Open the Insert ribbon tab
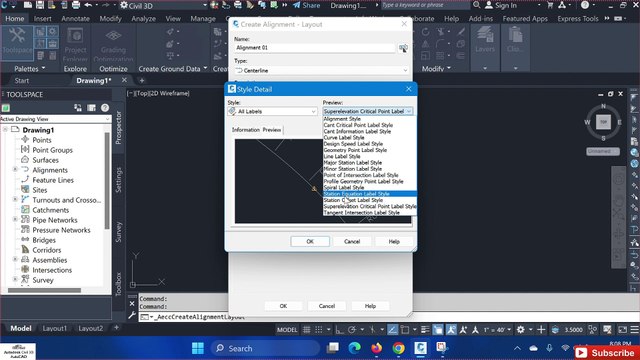The image size is (640, 360). coord(42,18)
